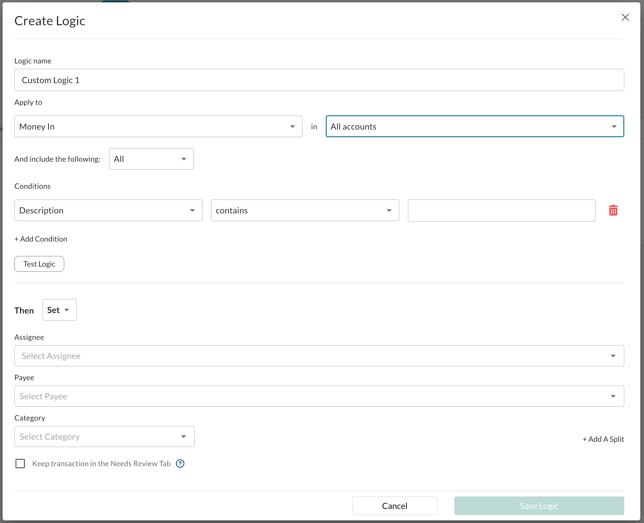Open the Select Category dropdown
This screenshot has height=523, width=644.
tap(104, 437)
